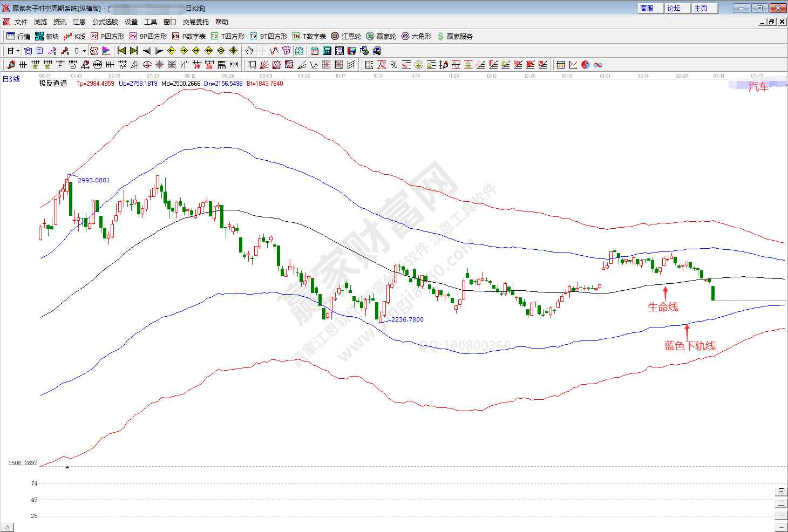Open the 六角形 hexagon chart tool
This screenshot has width=788, height=532.
pos(416,36)
